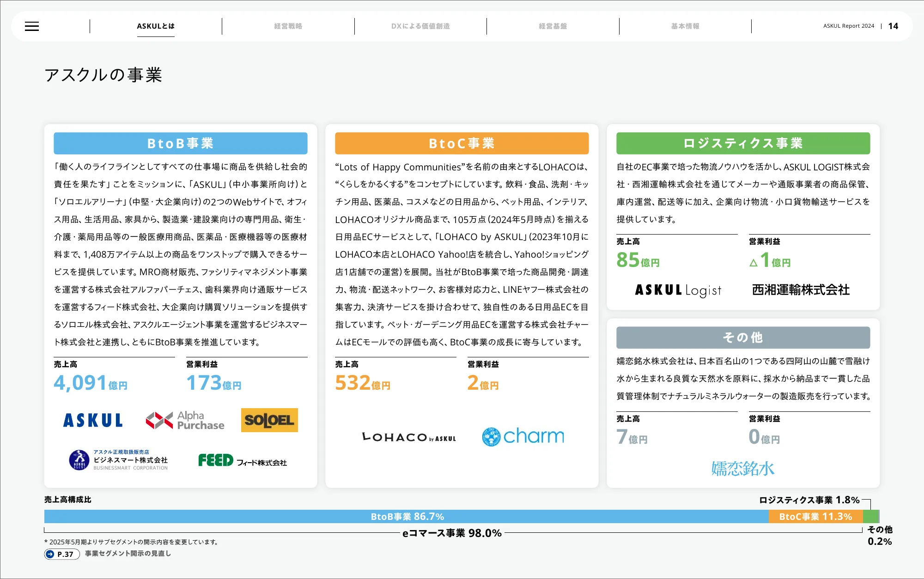Click the ASKUL logo in BtoB card
This screenshot has width=924, height=579.
(93, 420)
